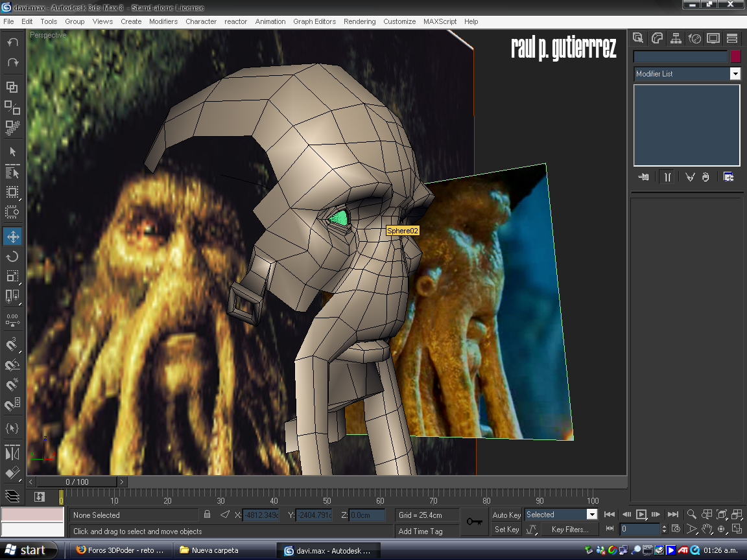Open Edit Named Selection Sets
Image resolution: width=747 pixels, height=560 pixels.
pyautogui.click(x=12, y=428)
